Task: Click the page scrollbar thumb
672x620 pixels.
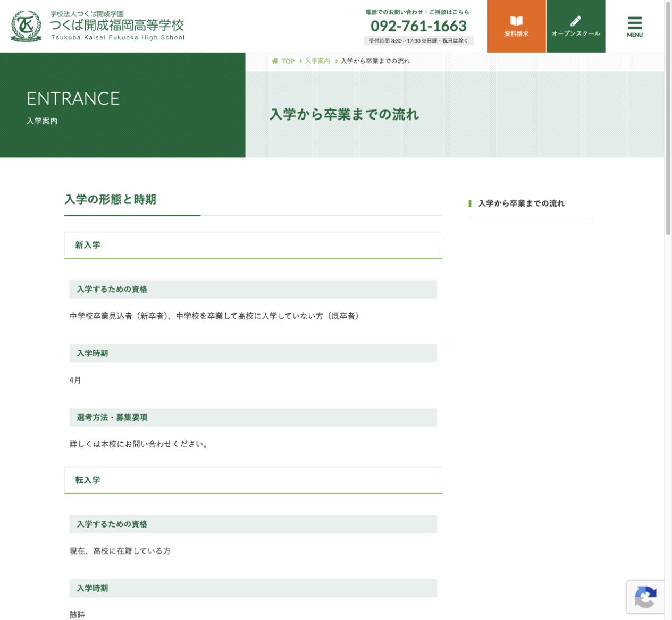Action: 668,118
